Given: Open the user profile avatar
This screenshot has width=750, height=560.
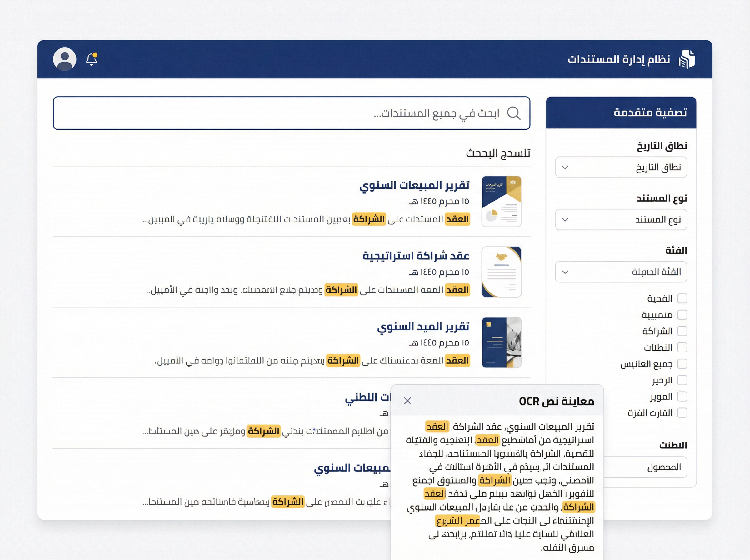Looking at the screenshot, I should 65,59.
